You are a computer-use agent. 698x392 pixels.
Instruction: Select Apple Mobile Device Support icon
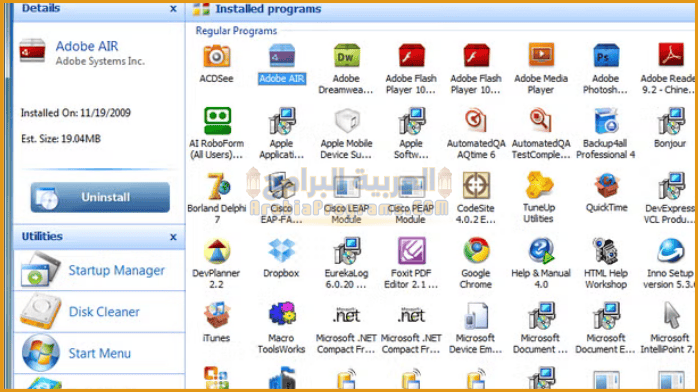[346, 121]
